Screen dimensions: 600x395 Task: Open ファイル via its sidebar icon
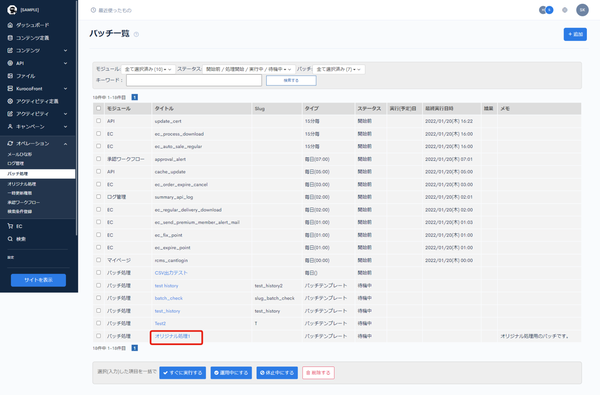pos(10,76)
